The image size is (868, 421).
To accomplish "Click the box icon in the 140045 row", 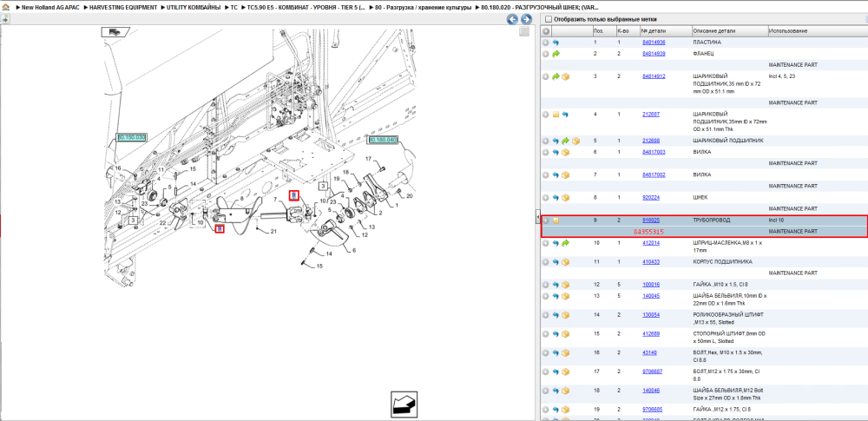I will coord(566,296).
